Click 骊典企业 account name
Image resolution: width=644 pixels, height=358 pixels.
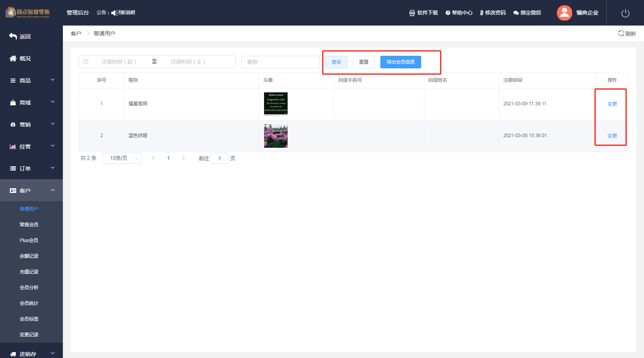pyautogui.click(x=587, y=13)
